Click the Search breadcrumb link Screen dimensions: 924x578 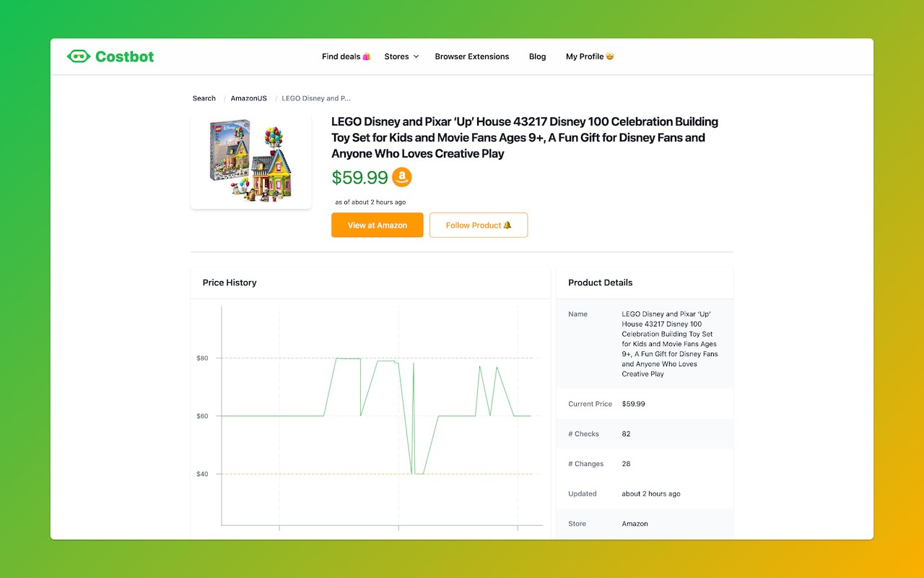pyautogui.click(x=204, y=98)
